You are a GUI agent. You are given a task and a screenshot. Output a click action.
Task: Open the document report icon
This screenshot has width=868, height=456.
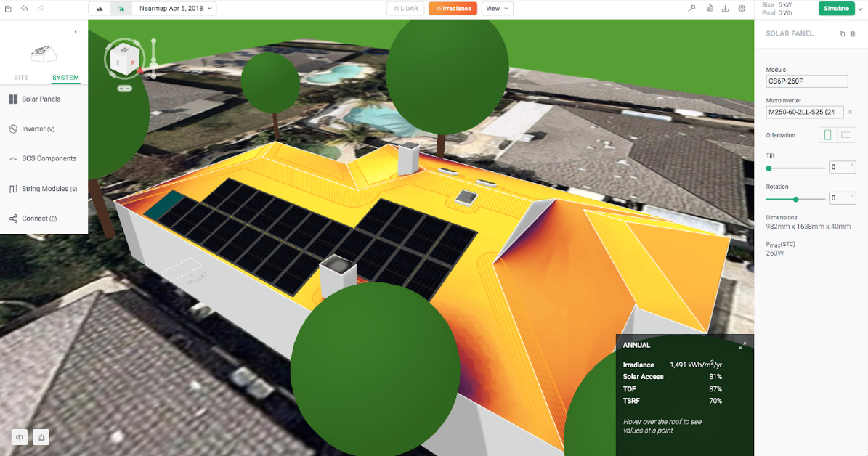click(x=709, y=9)
